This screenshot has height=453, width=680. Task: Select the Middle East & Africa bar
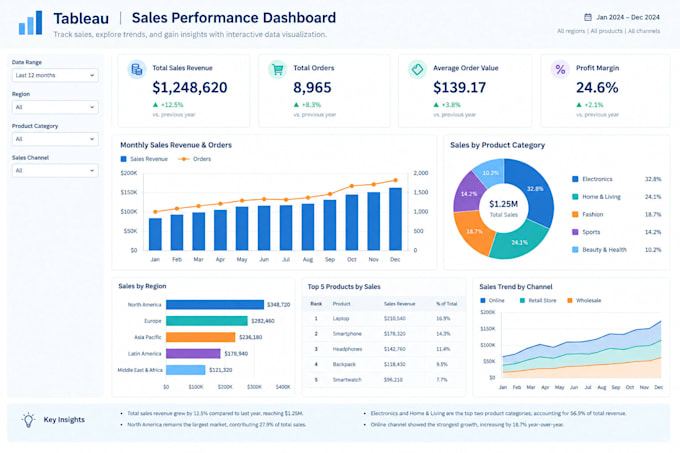click(x=186, y=370)
